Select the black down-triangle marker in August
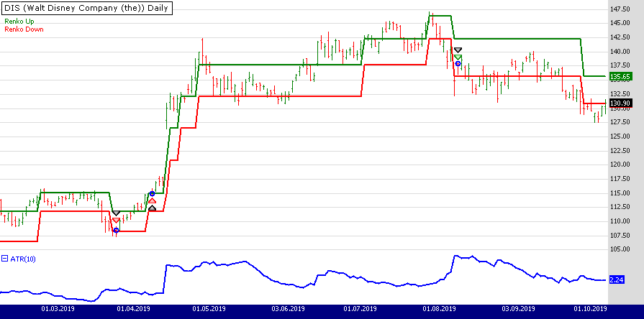Image resolution: width=644 pixels, height=319 pixels. 458,50
